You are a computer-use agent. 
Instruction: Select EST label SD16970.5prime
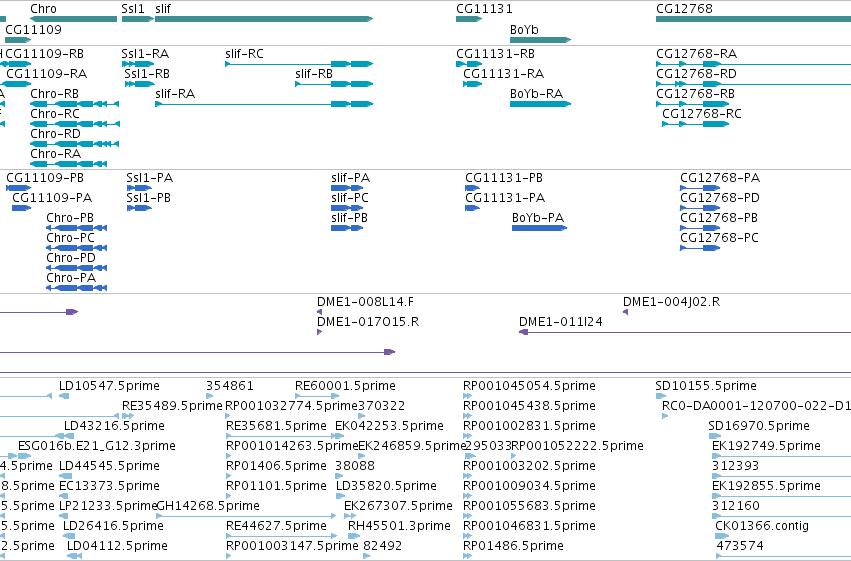click(759, 426)
